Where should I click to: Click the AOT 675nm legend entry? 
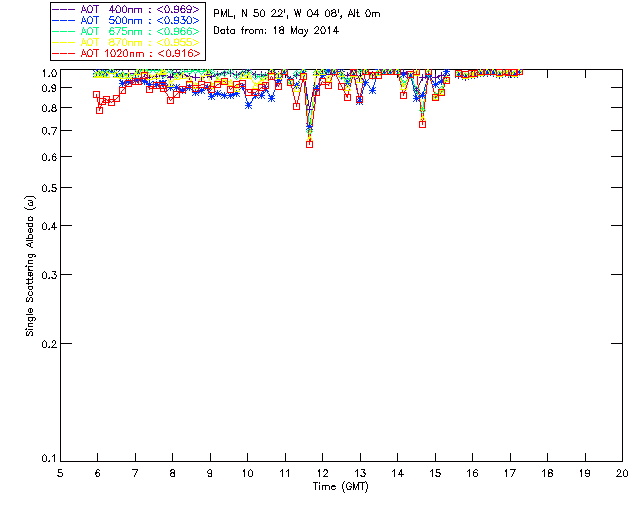pos(127,31)
